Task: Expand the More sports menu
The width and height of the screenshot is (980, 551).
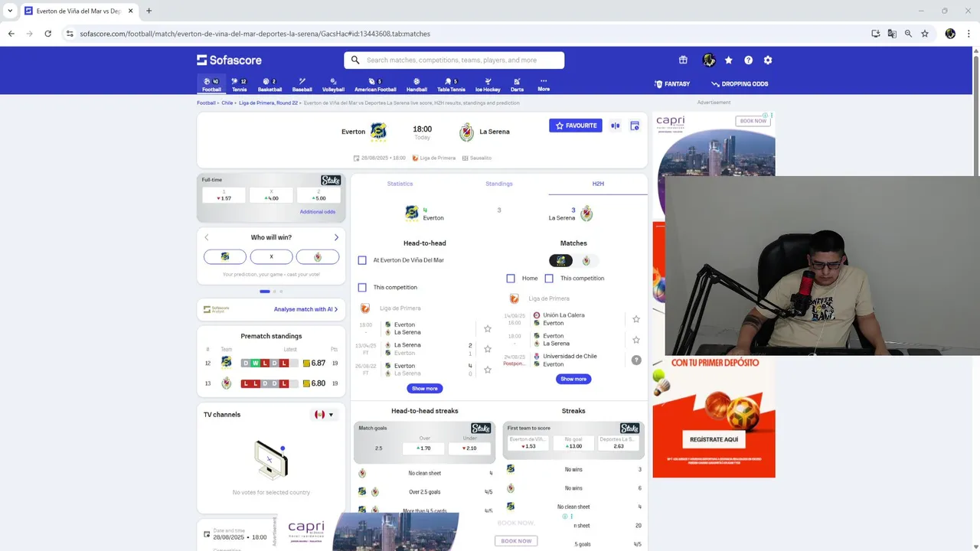Action: pos(544,85)
